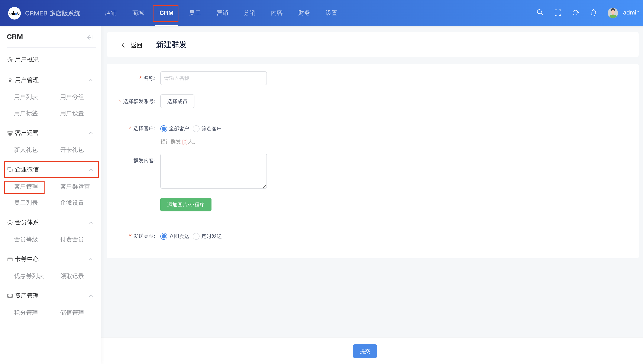Screen dimensions: 643x364
Task: Open the 店铺 top menu
Action: 111,13
